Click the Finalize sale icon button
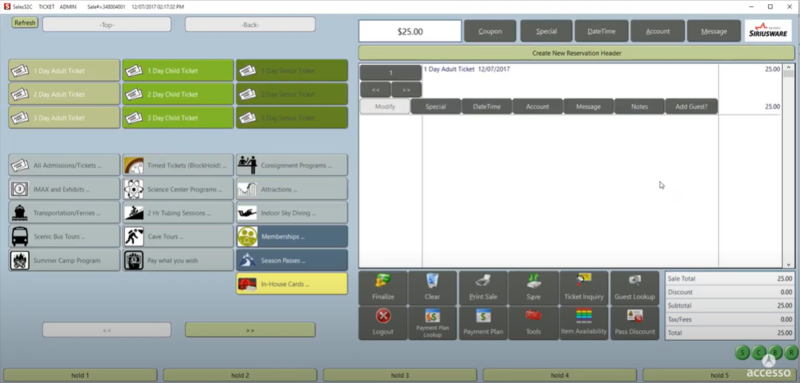 click(x=383, y=288)
